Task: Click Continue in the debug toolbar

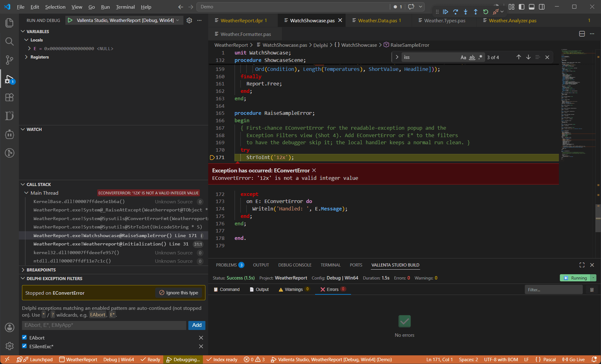Action: [x=445, y=12]
